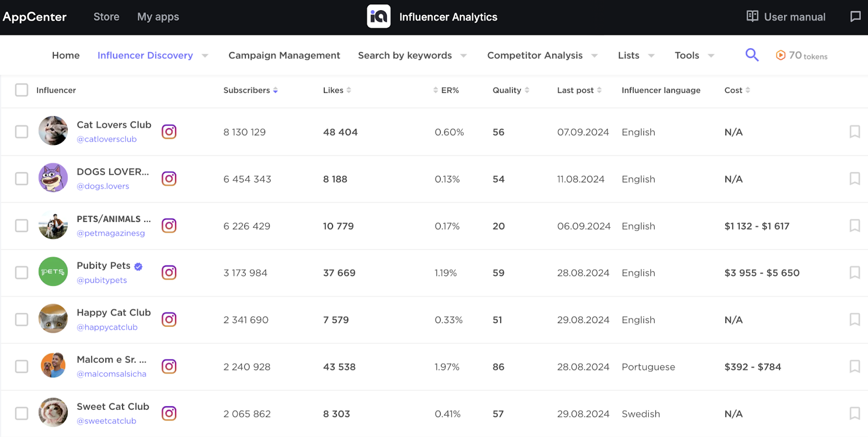This screenshot has height=437, width=868.
Task: Sort by ER% column arrows
Action: (436, 90)
